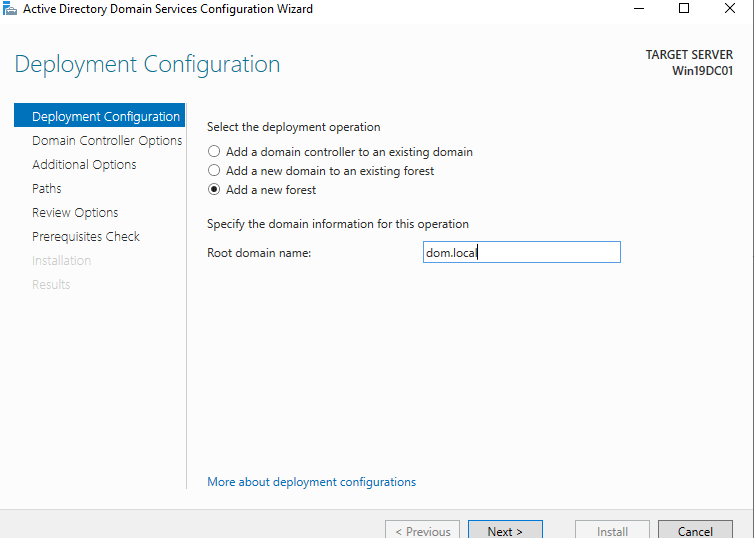Select 'Add a domain controller to an existing domain'
Image resolution: width=754 pixels, height=538 pixels.
213,152
